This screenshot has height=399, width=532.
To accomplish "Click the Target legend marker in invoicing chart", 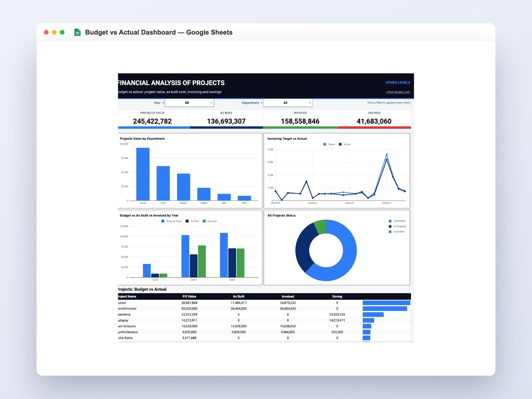I will point(325,144).
